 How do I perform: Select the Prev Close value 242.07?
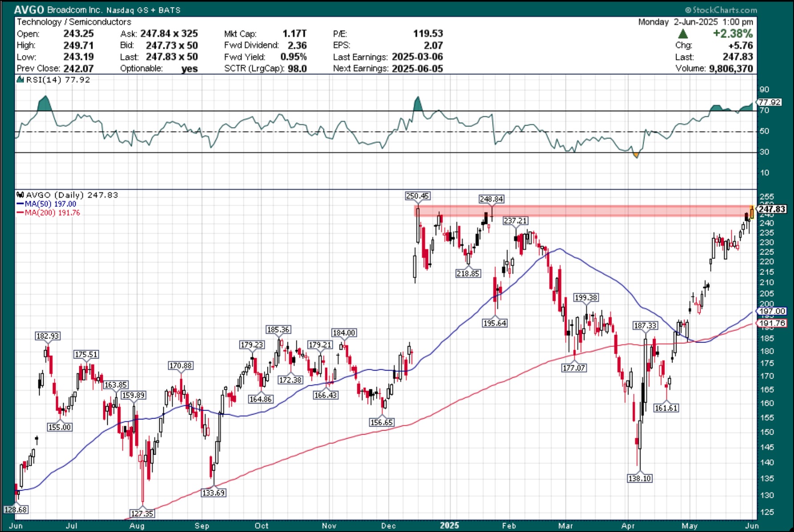click(x=78, y=69)
